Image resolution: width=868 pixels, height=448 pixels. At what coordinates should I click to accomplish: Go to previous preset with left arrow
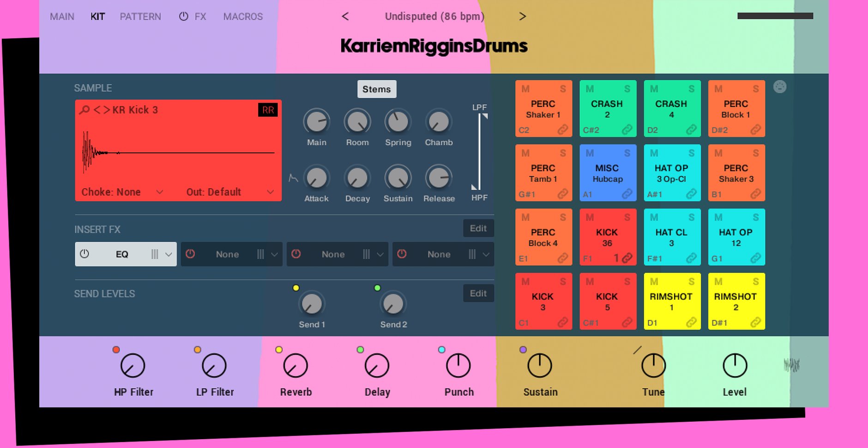pyautogui.click(x=345, y=17)
